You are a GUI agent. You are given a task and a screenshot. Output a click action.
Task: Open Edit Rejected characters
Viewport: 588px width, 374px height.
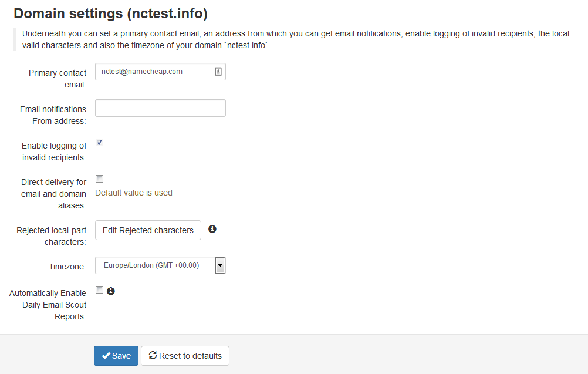coord(148,230)
